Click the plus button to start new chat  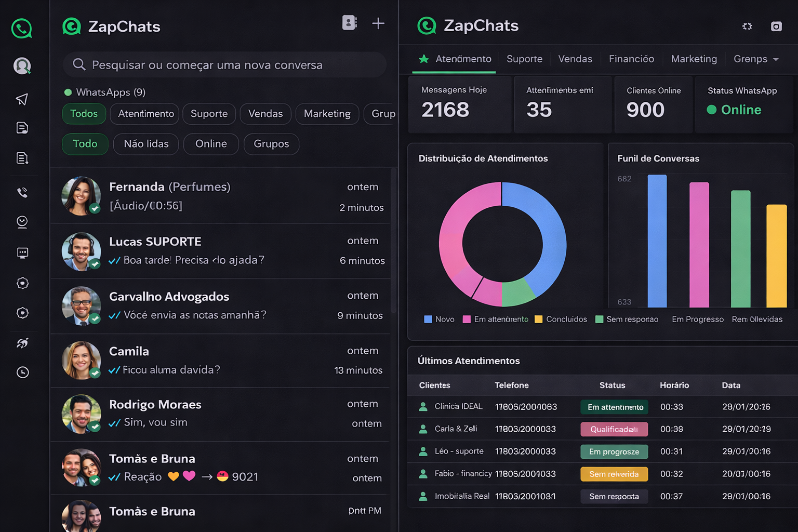378,23
